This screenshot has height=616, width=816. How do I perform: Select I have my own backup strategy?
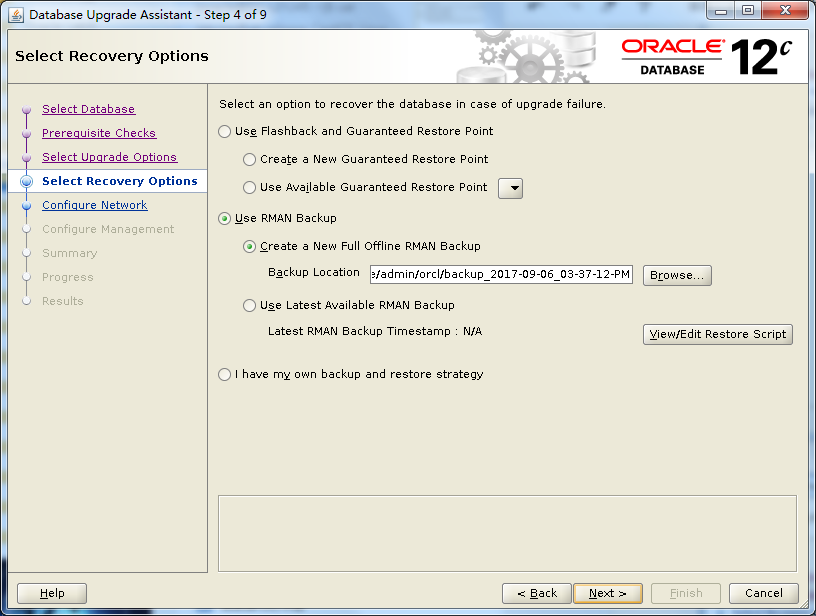(225, 374)
